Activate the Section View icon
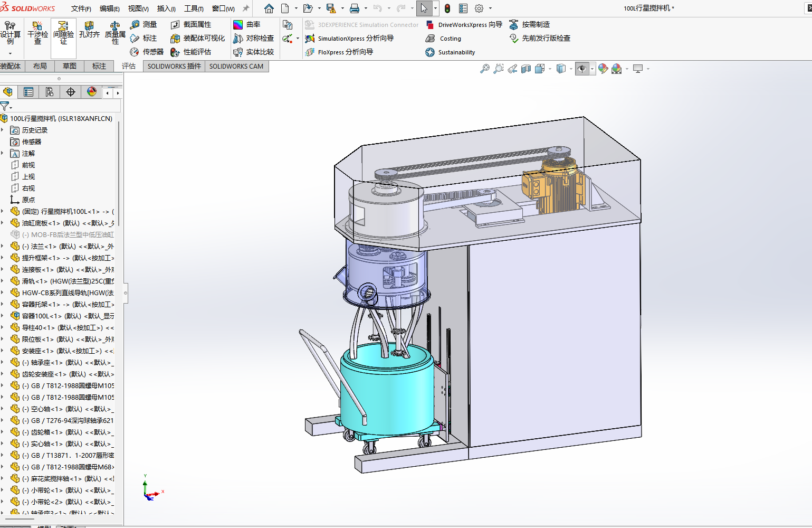 coord(526,69)
